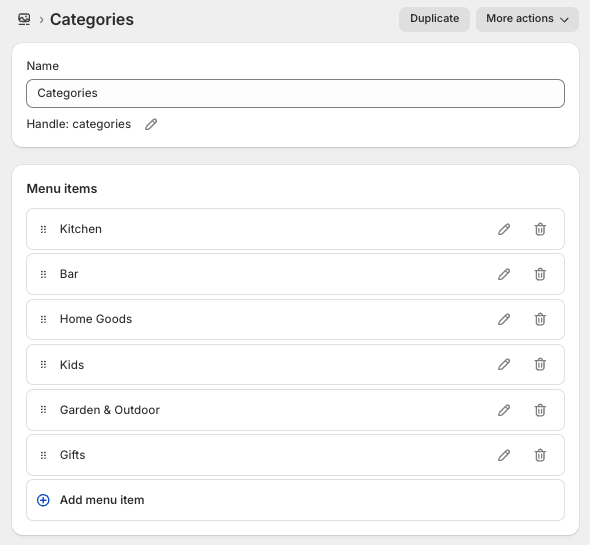
Task: Click the Handle: categories text
Action: pyautogui.click(x=79, y=124)
